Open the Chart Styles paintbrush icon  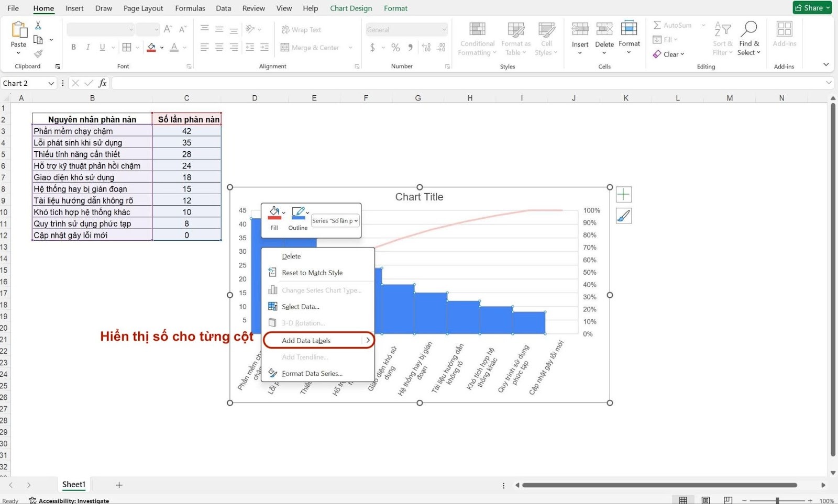[x=623, y=216]
